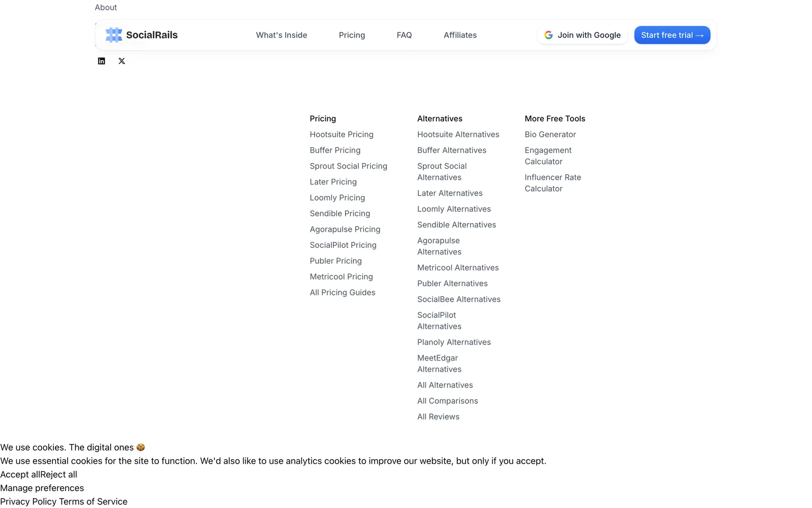Reject all cookies

(58, 474)
